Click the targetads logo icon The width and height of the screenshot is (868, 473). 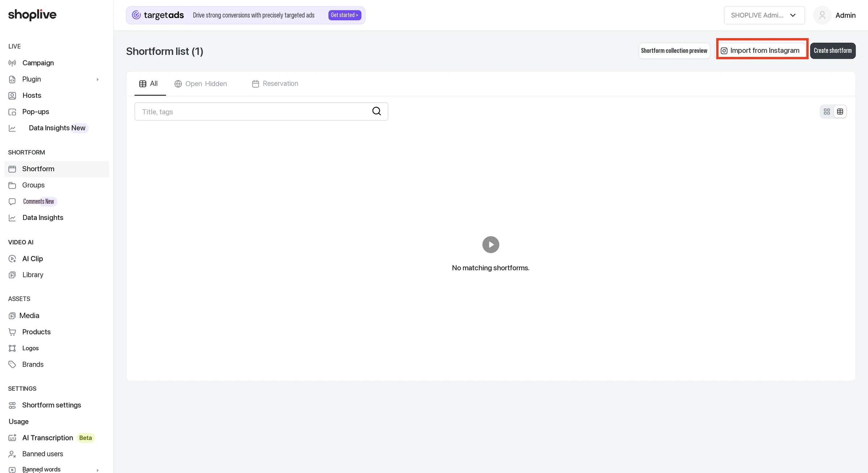pos(136,15)
